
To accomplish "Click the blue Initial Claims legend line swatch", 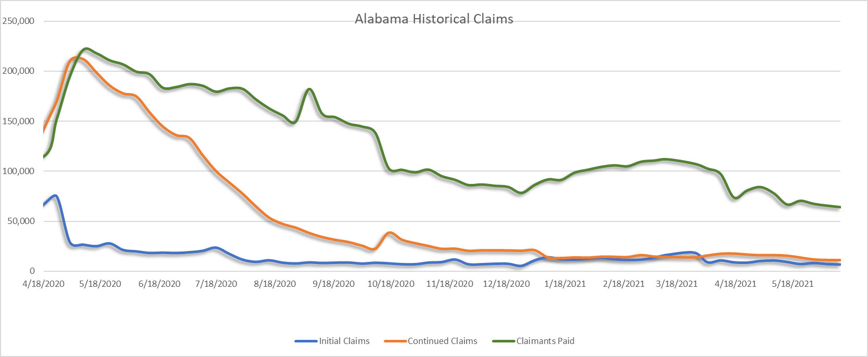I will pos(306,341).
